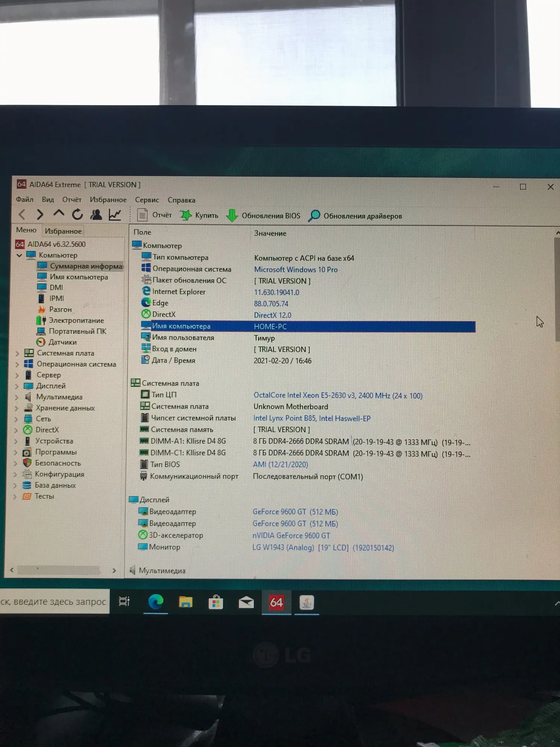
Task: Select the Разгон tree item
Action: tap(55, 309)
